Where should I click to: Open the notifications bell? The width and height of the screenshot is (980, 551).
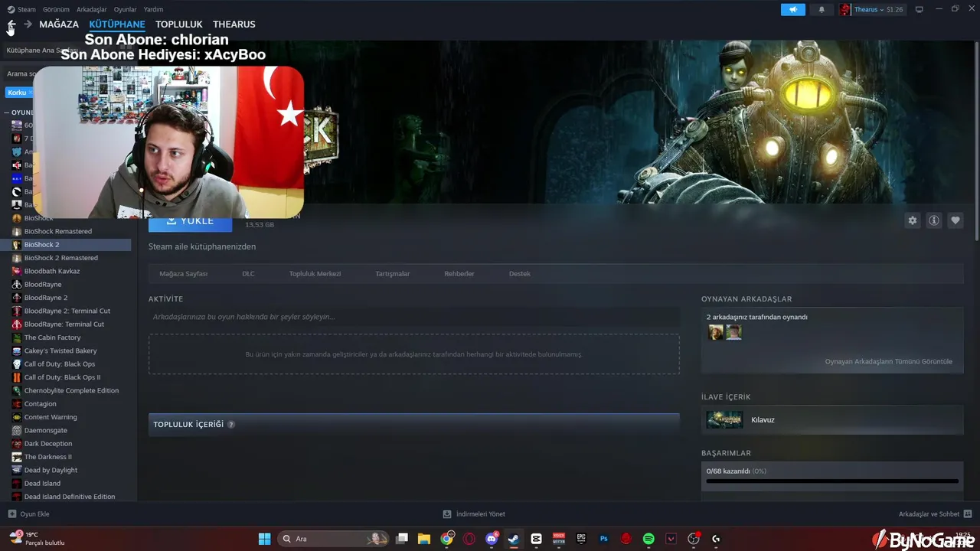click(x=822, y=9)
